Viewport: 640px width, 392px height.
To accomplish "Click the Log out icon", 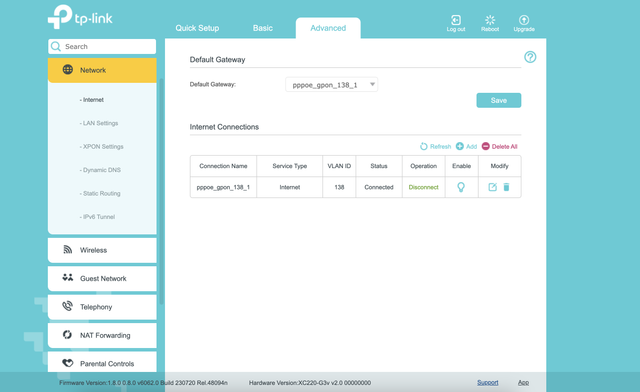I will click(456, 20).
